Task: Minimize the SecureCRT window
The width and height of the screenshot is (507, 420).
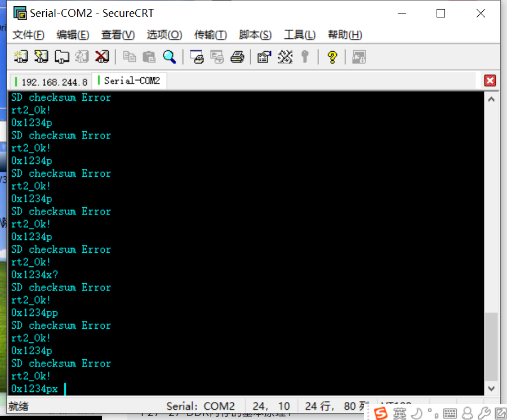Action: click(402, 14)
